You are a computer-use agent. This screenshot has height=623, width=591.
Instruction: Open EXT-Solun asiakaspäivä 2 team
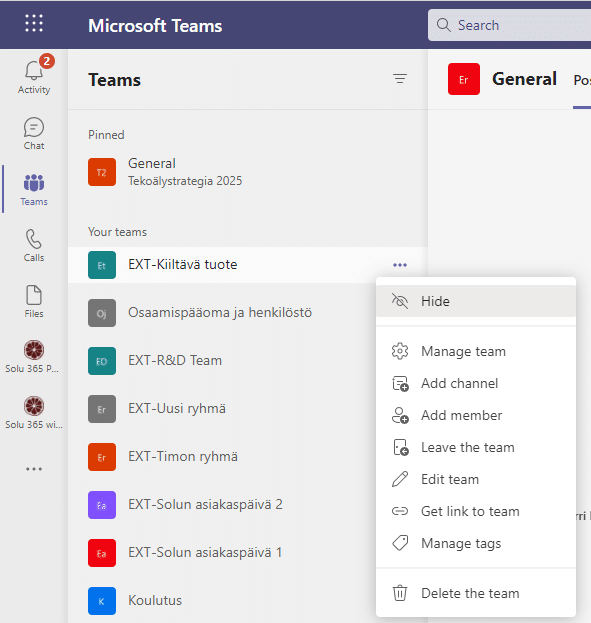pyautogui.click(x=223, y=505)
